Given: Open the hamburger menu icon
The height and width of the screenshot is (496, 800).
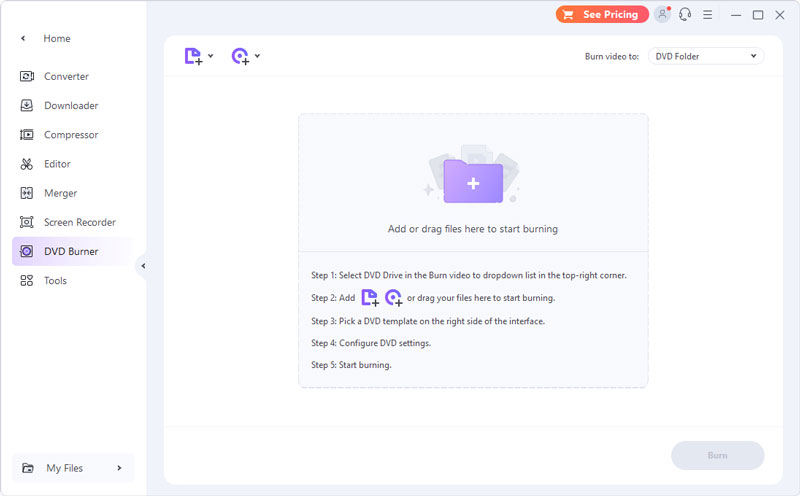Looking at the screenshot, I should 708,15.
